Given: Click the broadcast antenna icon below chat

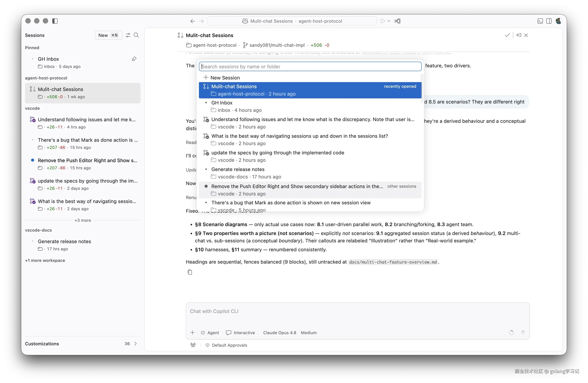Looking at the screenshot, I should (x=193, y=345).
